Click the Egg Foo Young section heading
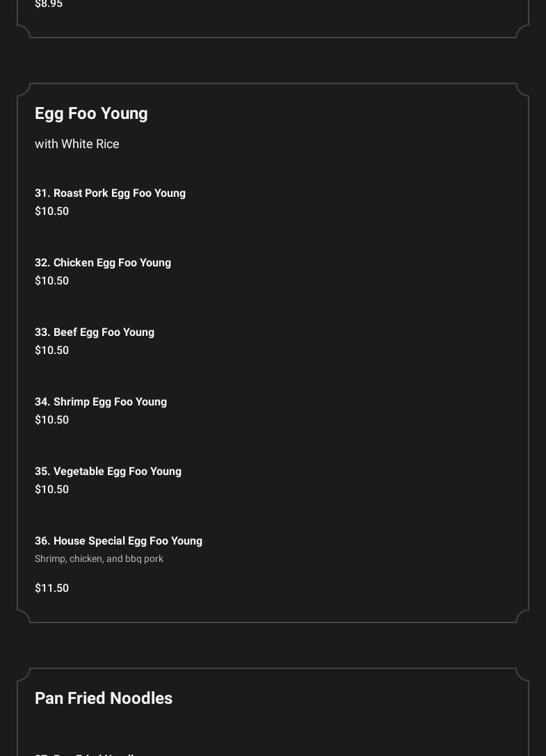Image resolution: width=546 pixels, height=756 pixels. (91, 113)
